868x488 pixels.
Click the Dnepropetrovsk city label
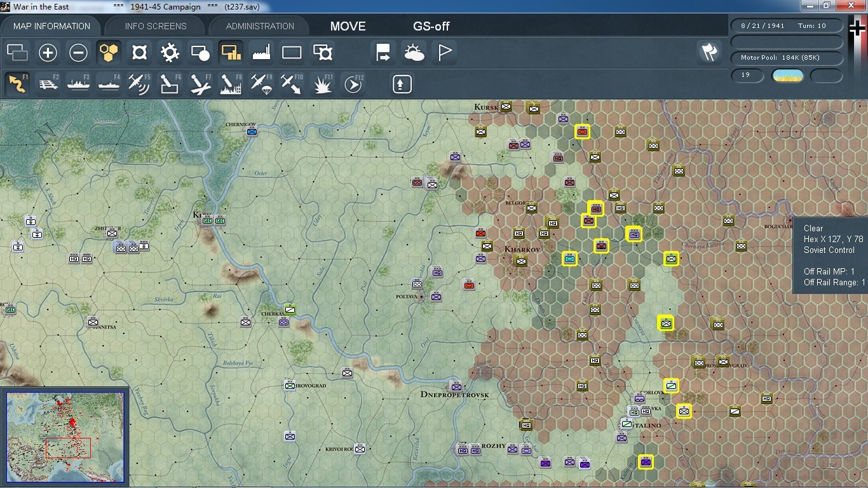point(454,395)
